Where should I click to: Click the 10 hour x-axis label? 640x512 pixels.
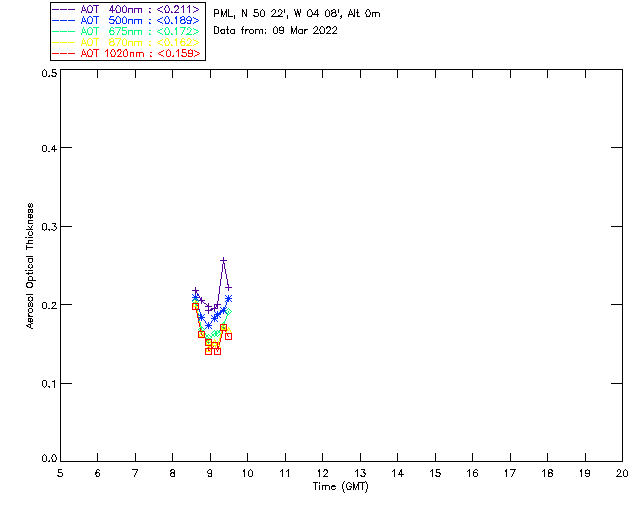click(x=247, y=473)
